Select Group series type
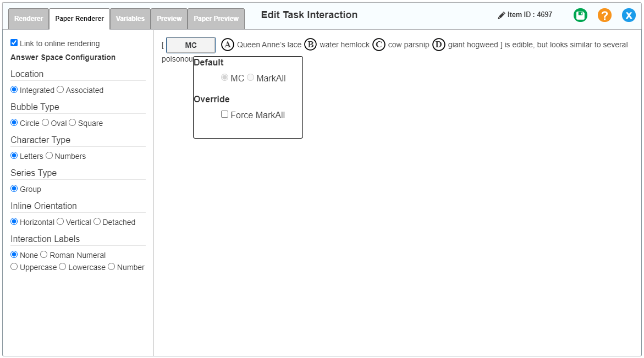 (14, 189)
